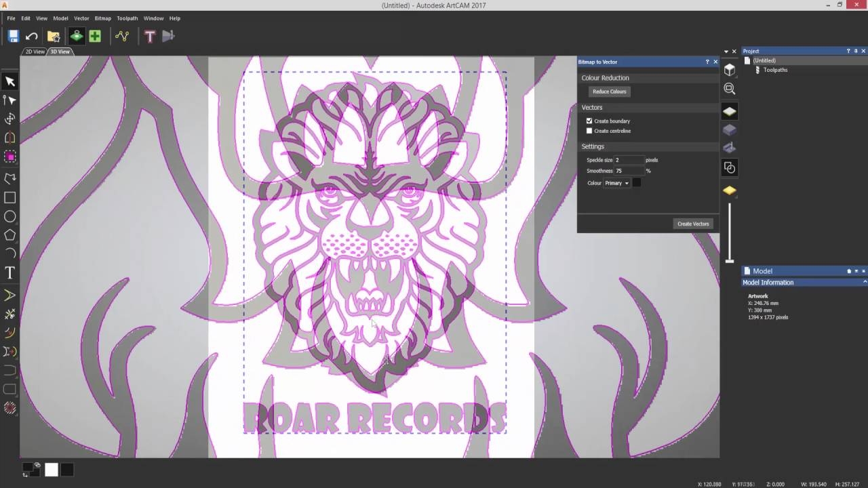Select the Transform move tool
The height and width of the screenshot is (488, 868).
10,119
